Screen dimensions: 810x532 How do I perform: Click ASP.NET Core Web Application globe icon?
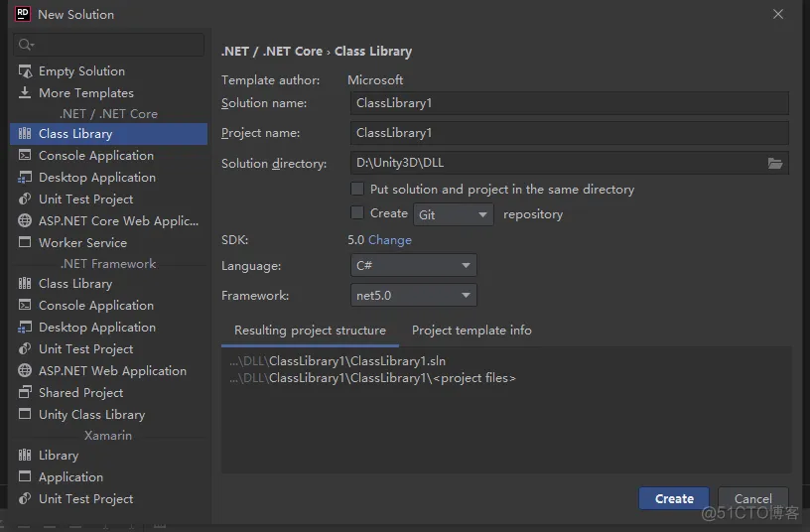click(25, 220)
